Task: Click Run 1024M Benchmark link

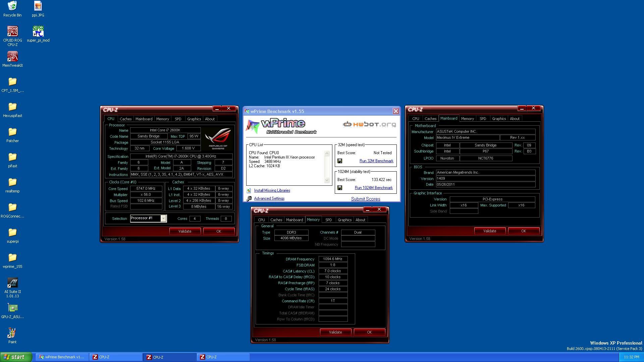Action: (x=374, y=188)
